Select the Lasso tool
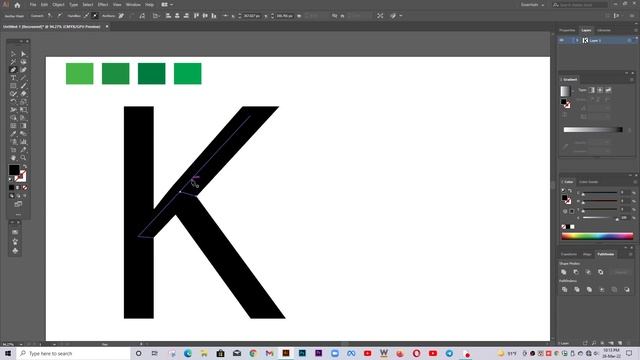 point(23,62)
